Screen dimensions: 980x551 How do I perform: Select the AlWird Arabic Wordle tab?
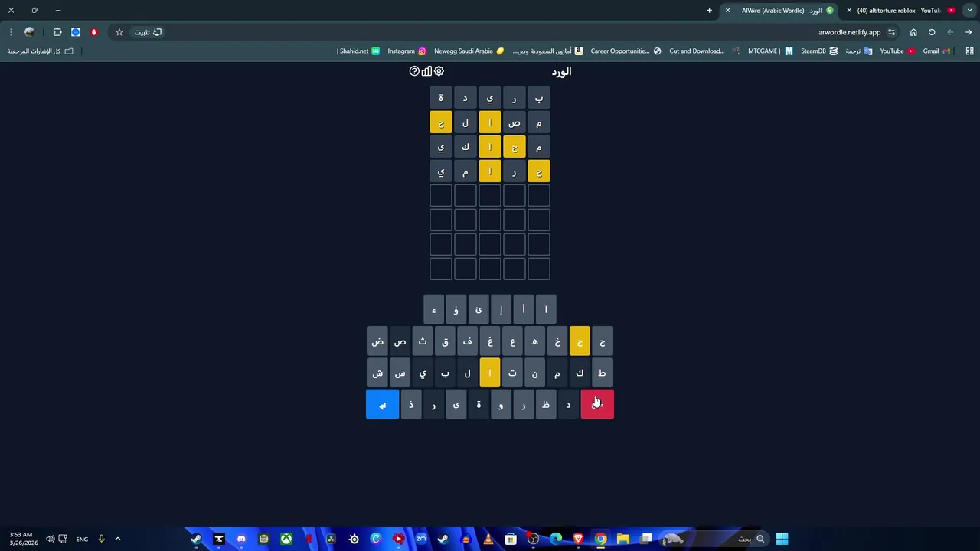(x=781, y=11)
